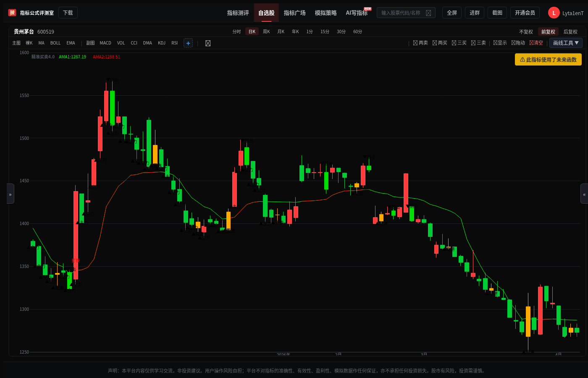
Task: Open the 自选股 watchlist tab
Action: (266, 13)
